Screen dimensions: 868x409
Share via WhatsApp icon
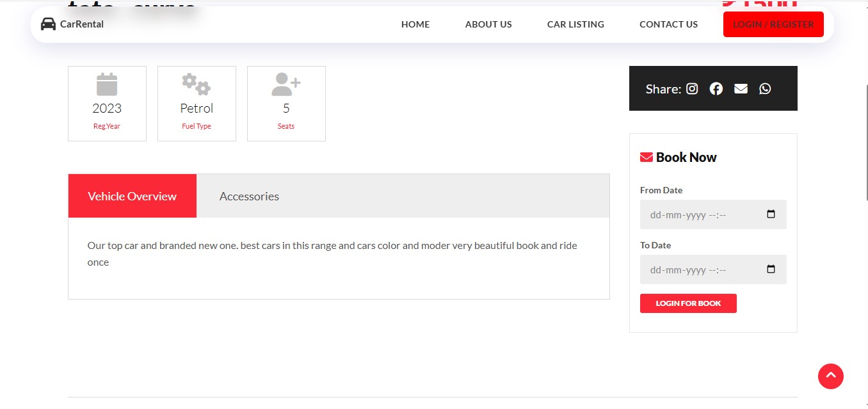tap(765, 89)
